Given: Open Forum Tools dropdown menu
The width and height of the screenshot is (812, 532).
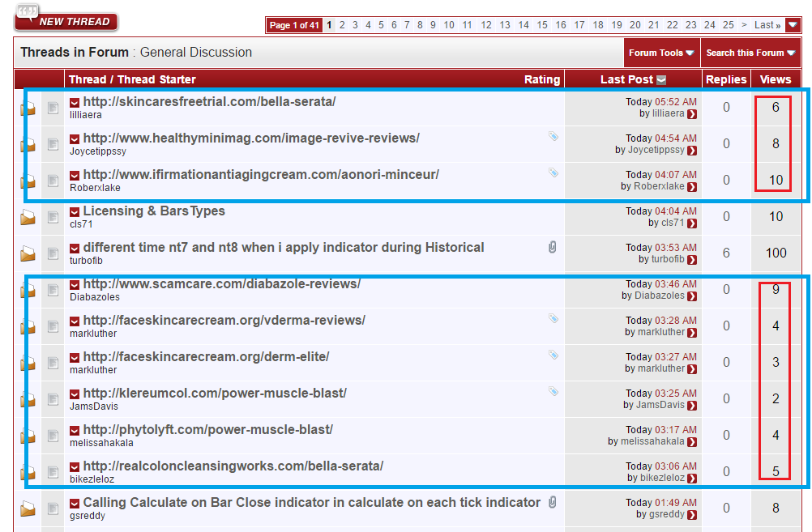Looking at the screenshot, I should pyautogui.click(x=661, y=53).
